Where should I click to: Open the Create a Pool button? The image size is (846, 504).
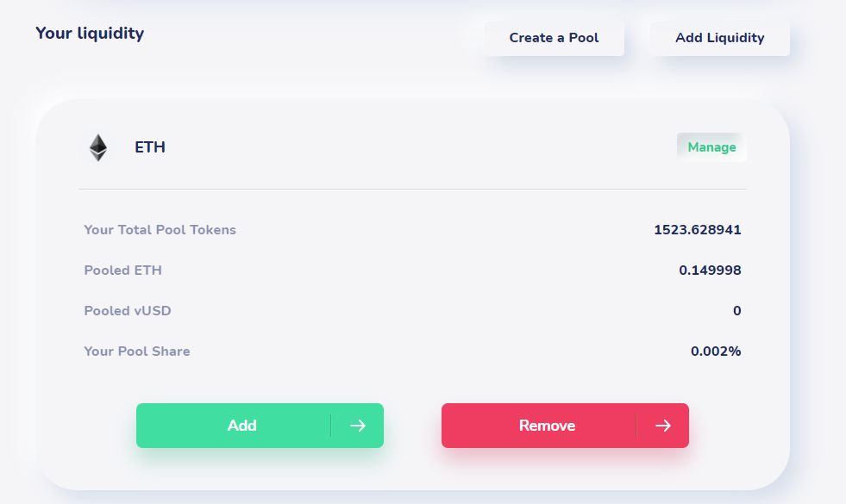pyautogui.click(x=555, y=38)
